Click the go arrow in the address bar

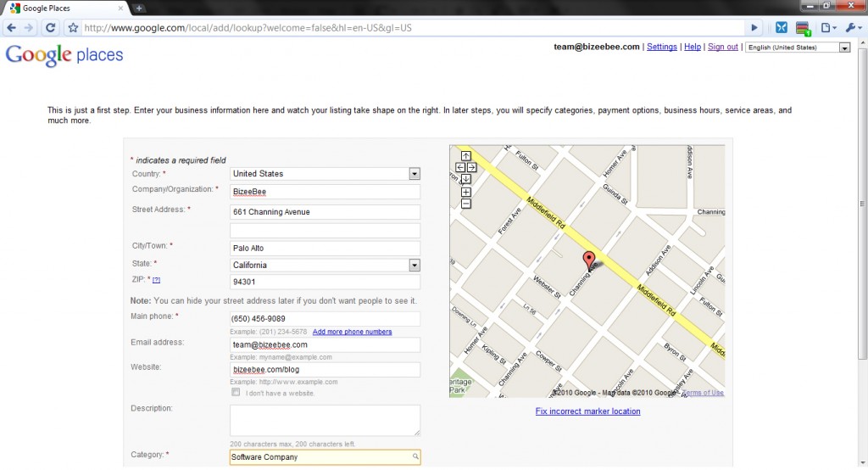tap(754, 28)
